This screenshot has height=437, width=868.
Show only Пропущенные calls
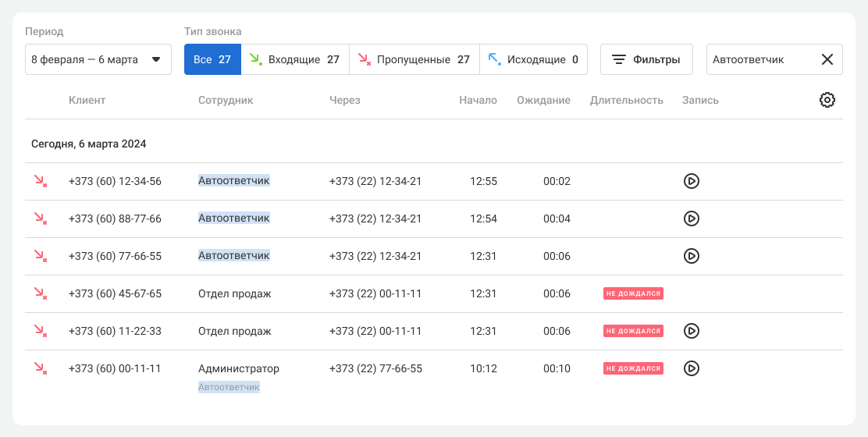click(x=414, y=59)
